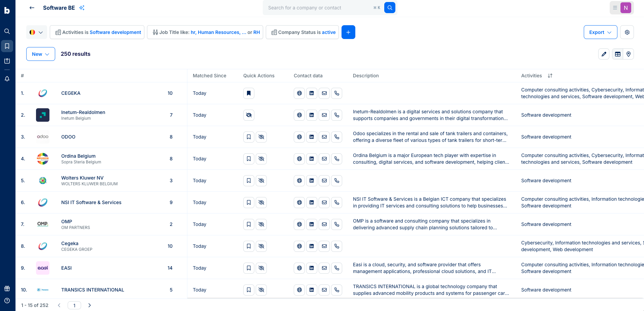Screen dimensions: 644x311
Task: Sort by the Activities column icon
Action: pos(550,76)
